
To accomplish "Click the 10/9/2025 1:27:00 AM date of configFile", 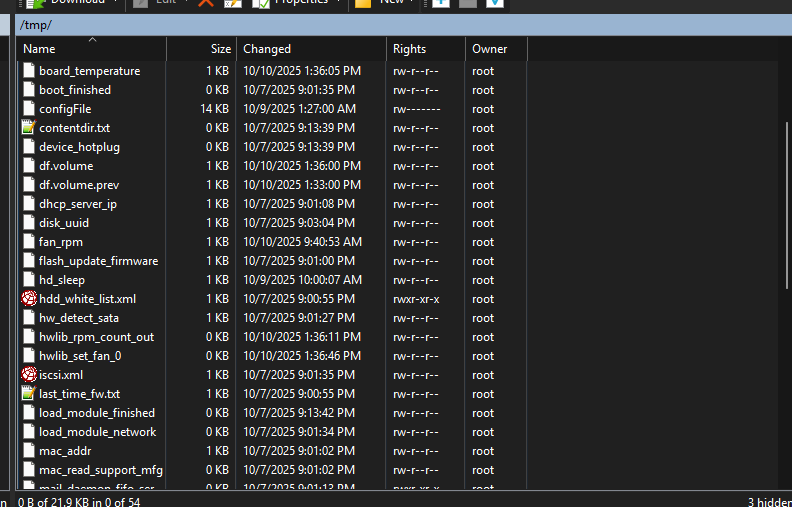I will pos(300,109).
